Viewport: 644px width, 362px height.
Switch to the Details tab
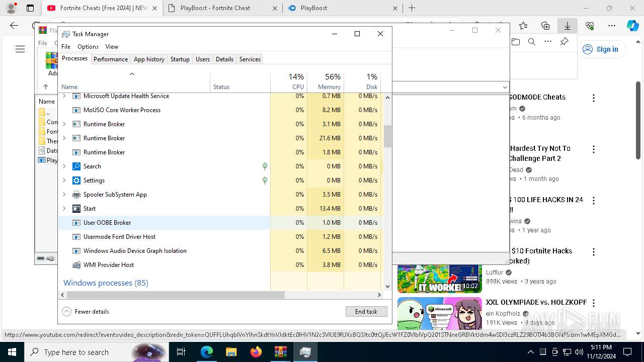224,59
